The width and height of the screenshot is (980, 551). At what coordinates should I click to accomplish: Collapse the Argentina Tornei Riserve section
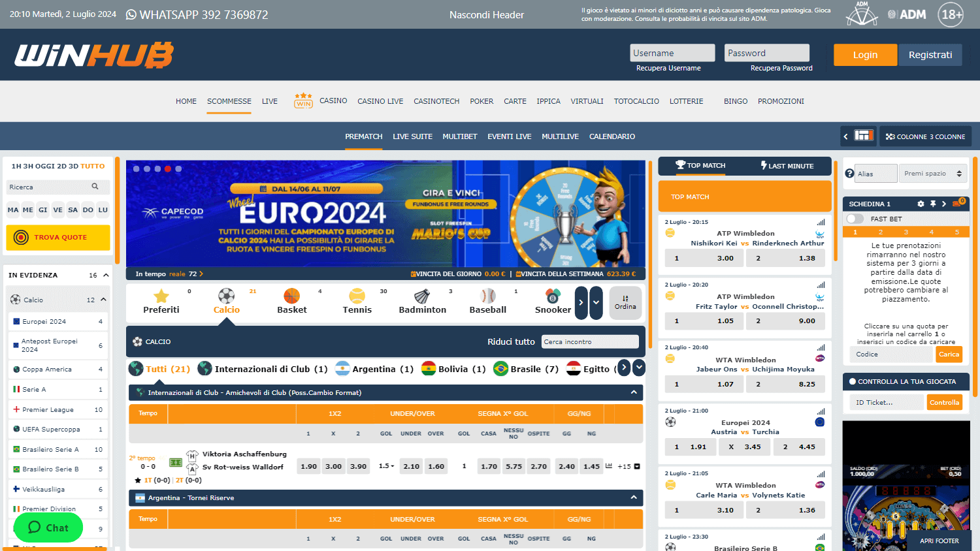pyautogui.click(x=634, y=497)
